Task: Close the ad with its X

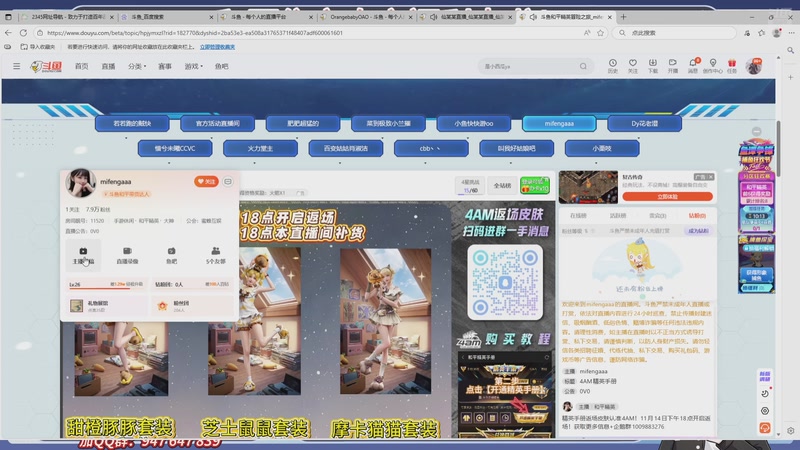Action: point(711,177)
